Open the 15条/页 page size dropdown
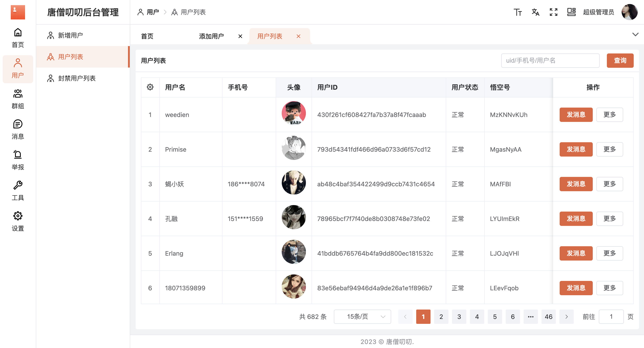The height and width of the screenshot is (348, 644). (362, 316)
